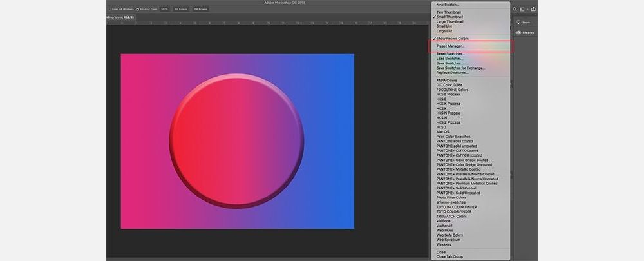This screenshot has height=261, width=644.
Task: Click the search magnifier icon
Action: [515, 9]
